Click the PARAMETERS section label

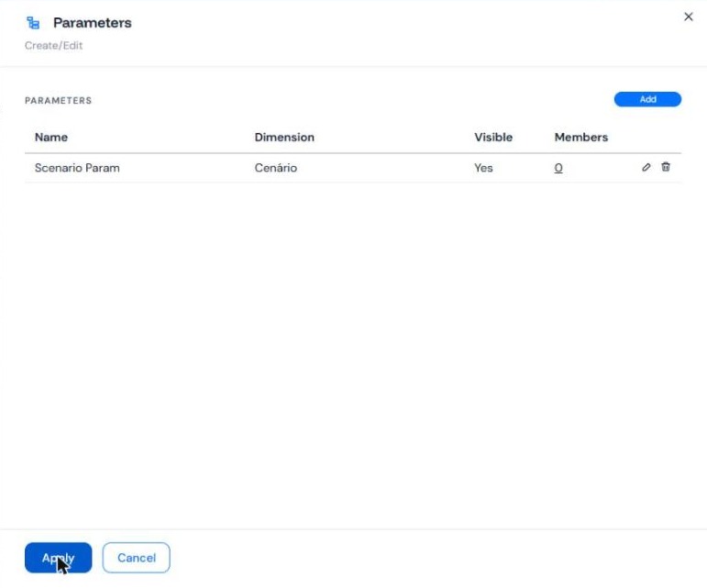pyautogui.click(x=58, y=101)
